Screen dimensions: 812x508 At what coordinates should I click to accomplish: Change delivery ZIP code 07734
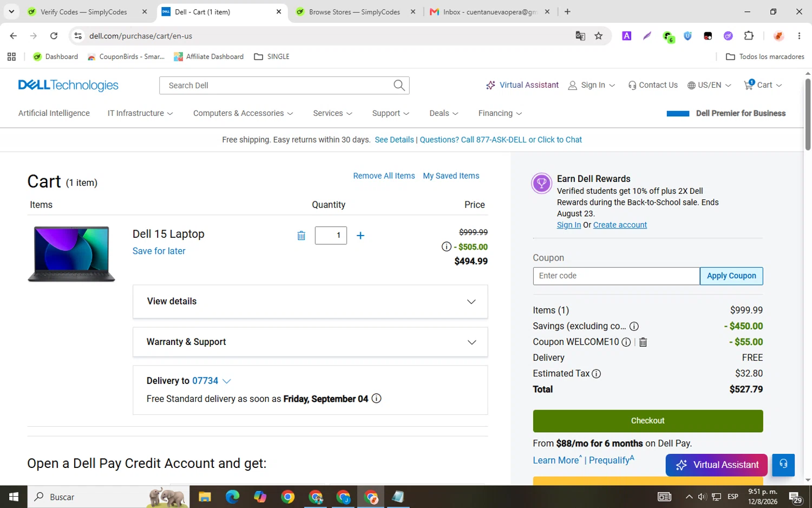coord(211,381)
